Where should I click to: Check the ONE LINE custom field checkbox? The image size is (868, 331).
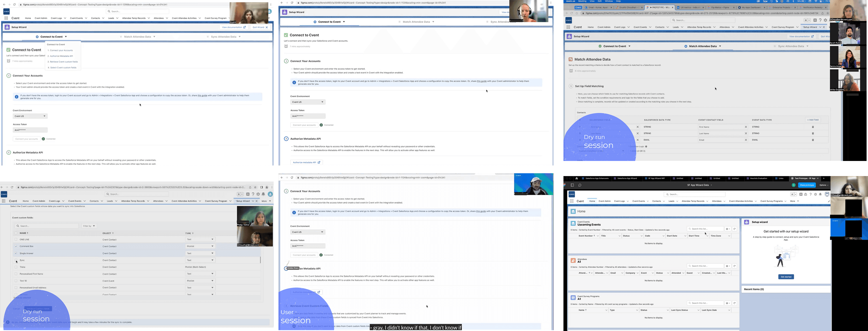[x=16, y=239]
